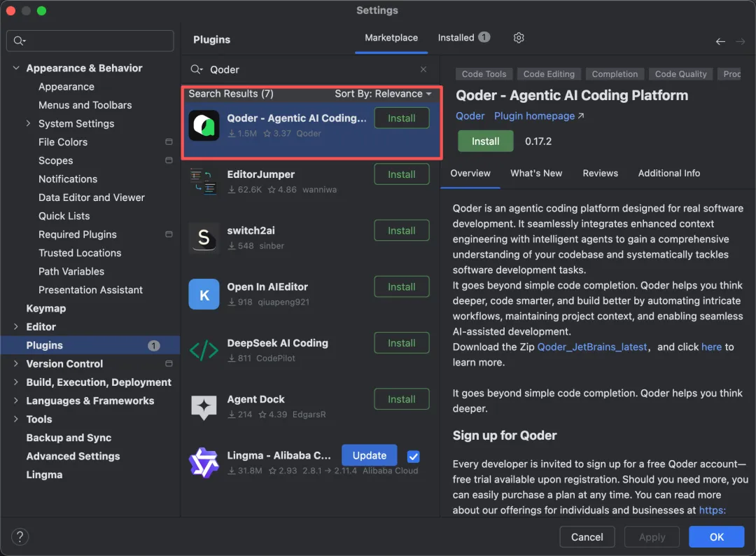Uncheck the Lingma plugin enabled checkbox
Screen dimensions: 756x556
click(x=413, y=456)
